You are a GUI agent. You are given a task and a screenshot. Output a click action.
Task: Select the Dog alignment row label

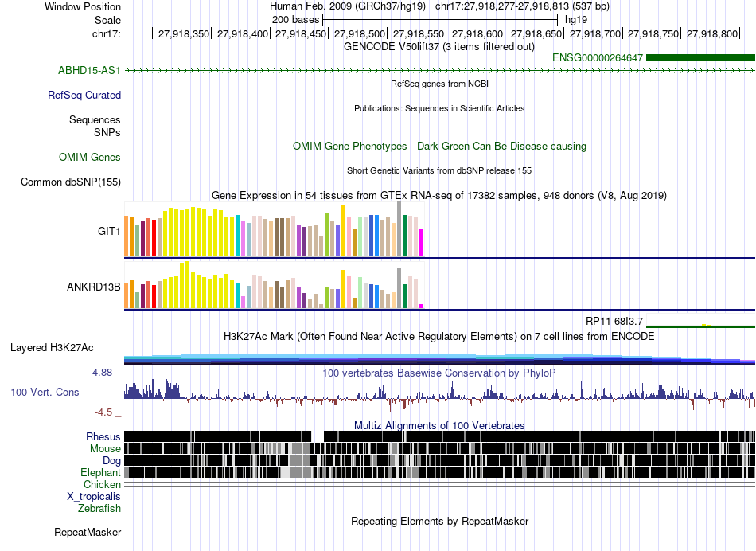coord(111,461)
